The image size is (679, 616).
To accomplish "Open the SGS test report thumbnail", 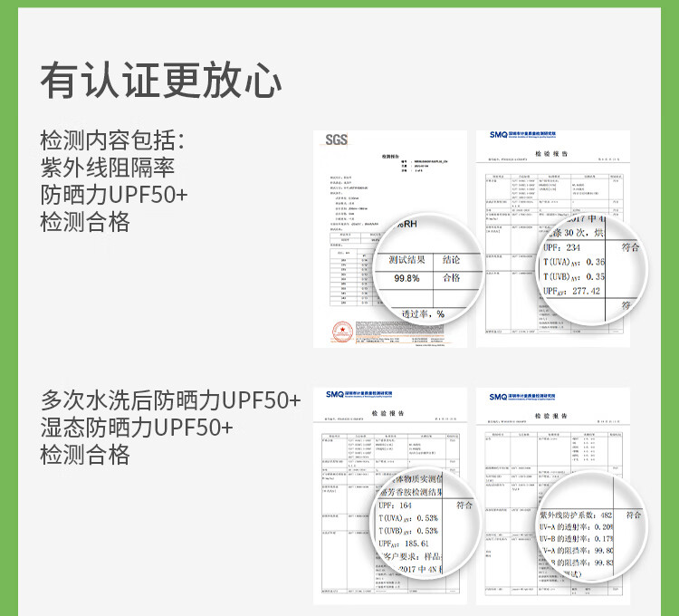I will tap(389, 238).
